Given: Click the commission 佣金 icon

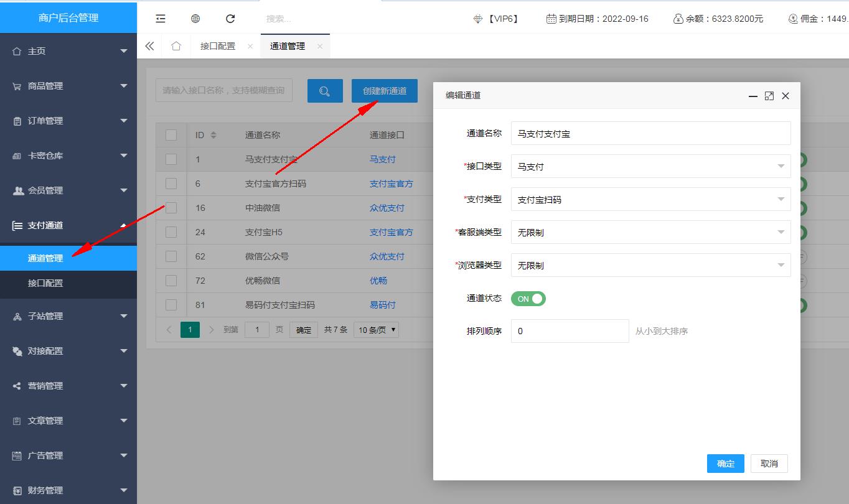Looking at the screenshot, I should click(793, 19).
